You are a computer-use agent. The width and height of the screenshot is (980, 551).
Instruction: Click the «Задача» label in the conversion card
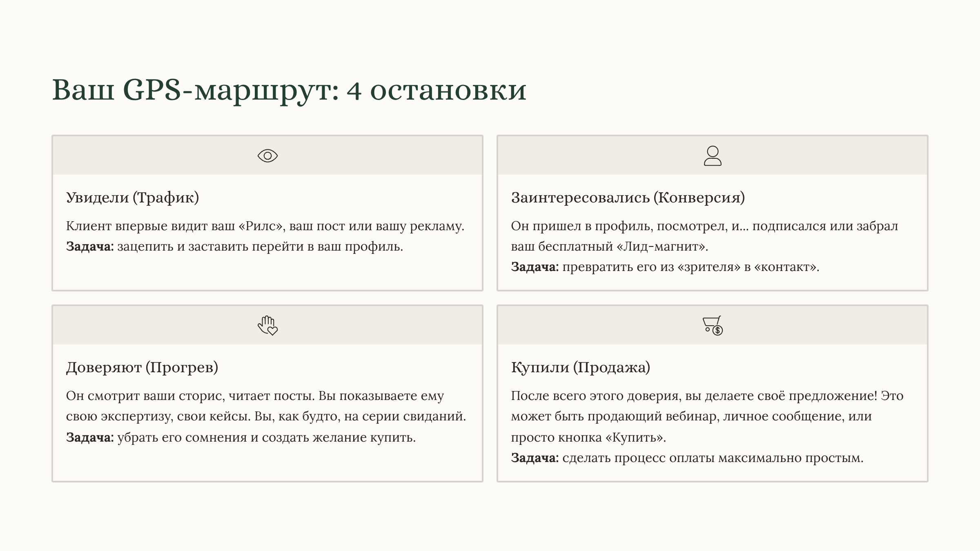click(533, 268)
